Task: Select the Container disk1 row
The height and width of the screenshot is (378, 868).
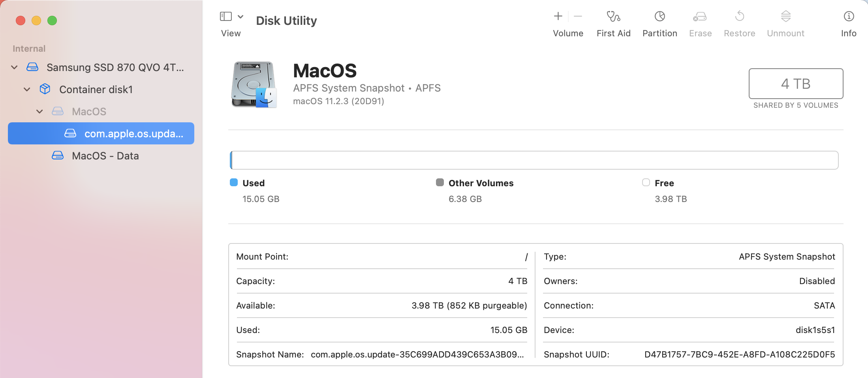Action: (x=101, y=90)
